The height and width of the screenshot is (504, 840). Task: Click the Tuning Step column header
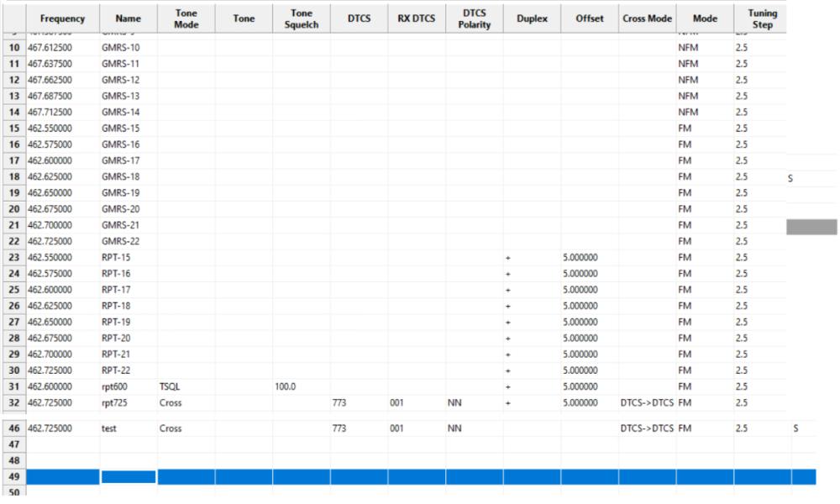tap(762, 18)
